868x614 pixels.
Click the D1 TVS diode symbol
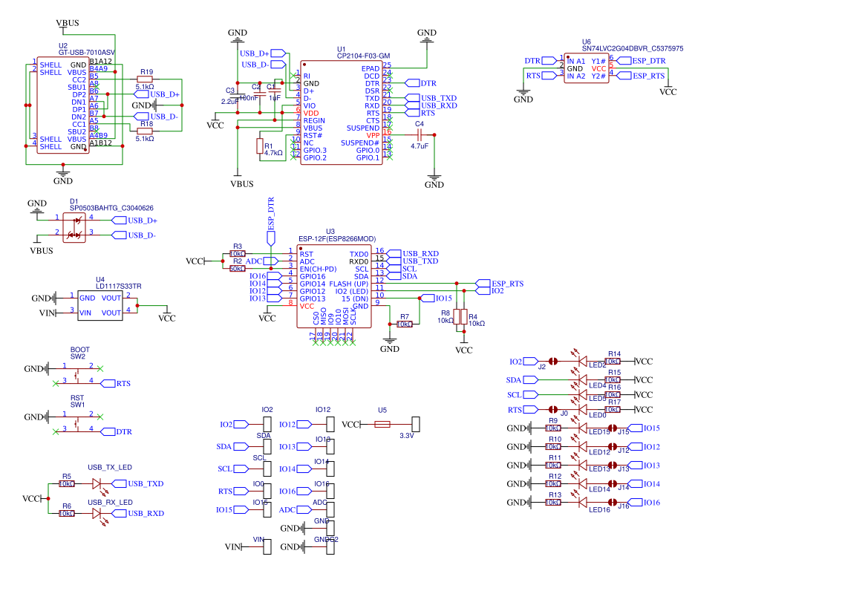click(74, 228)
